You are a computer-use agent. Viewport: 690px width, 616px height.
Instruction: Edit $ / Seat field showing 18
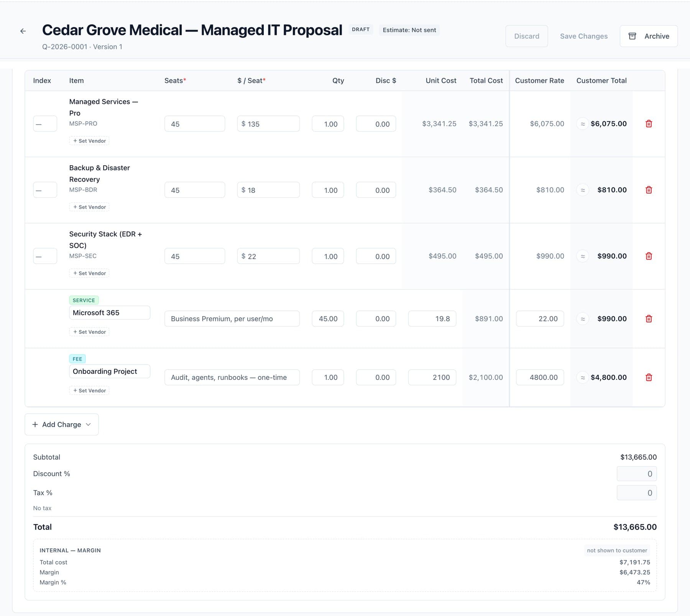[268, 190]
